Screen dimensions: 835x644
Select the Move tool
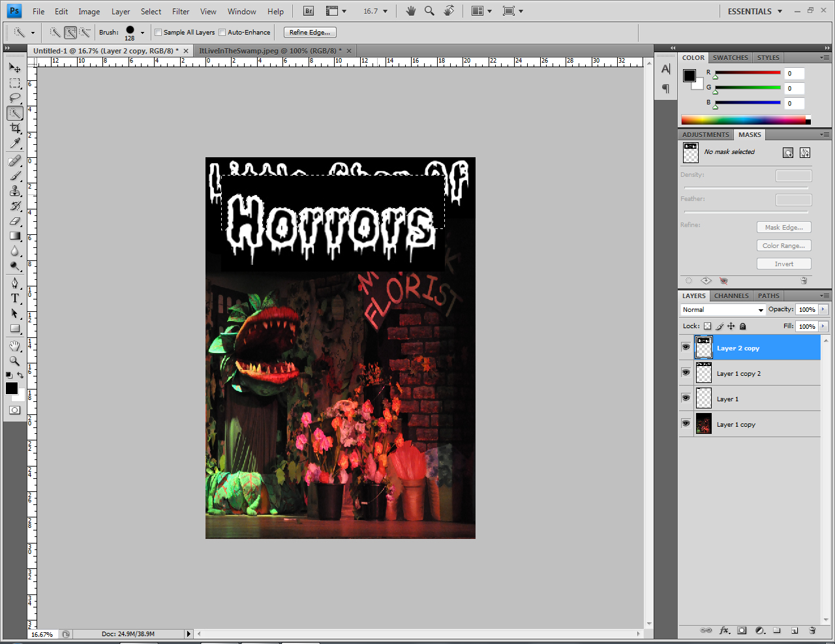tap(15, 67)
